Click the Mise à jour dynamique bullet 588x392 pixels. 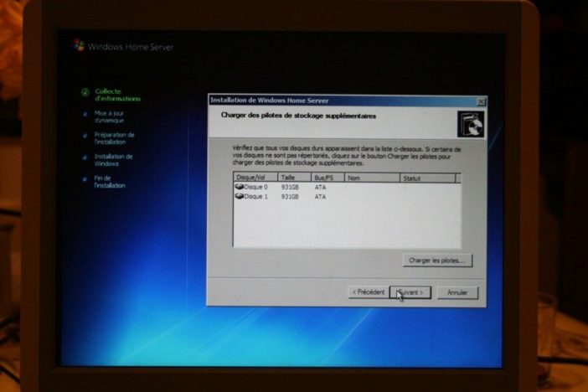coord(85,114)
